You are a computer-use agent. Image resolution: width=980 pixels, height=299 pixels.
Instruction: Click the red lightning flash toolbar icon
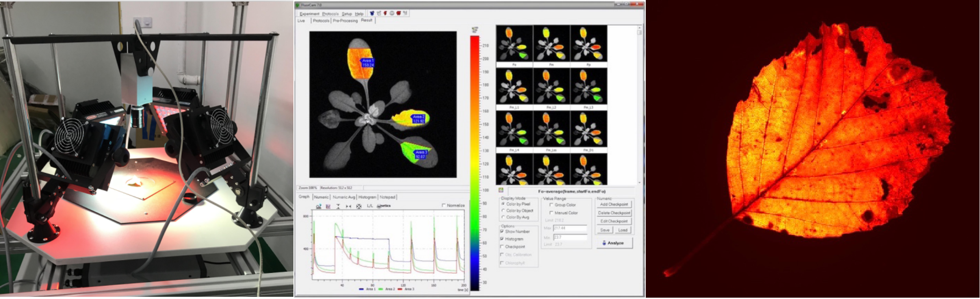click(x=385, y=13)
